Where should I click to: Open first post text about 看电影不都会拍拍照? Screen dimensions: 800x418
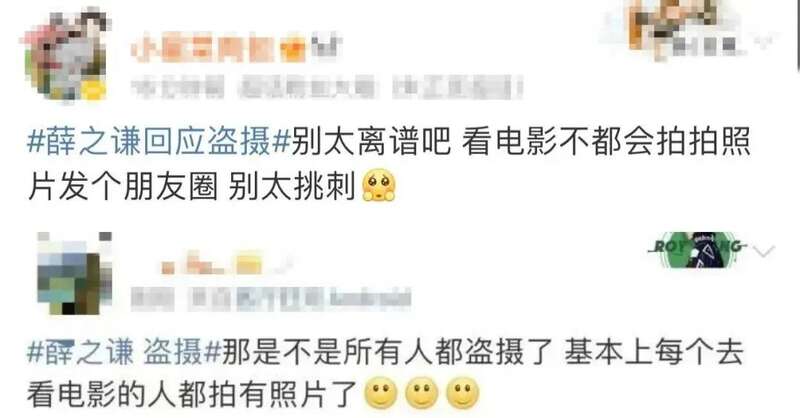click(x=389, y=164)
